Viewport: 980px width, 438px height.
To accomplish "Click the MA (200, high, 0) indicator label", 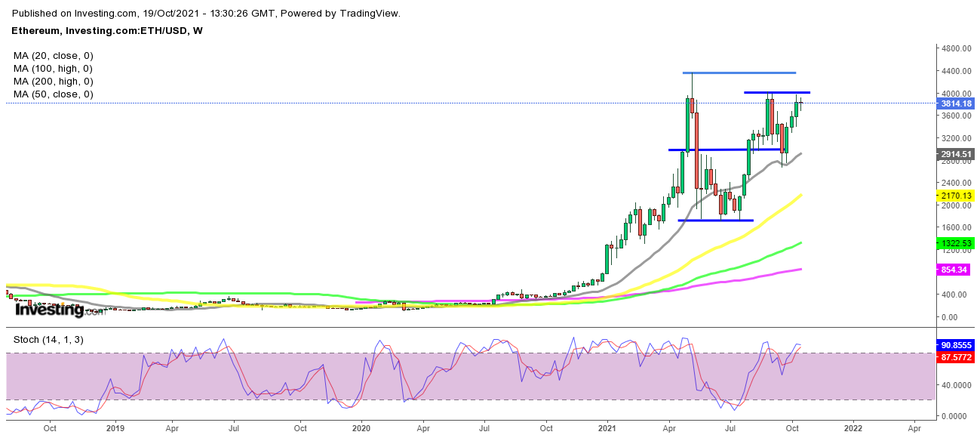I will tap(53, 81).
